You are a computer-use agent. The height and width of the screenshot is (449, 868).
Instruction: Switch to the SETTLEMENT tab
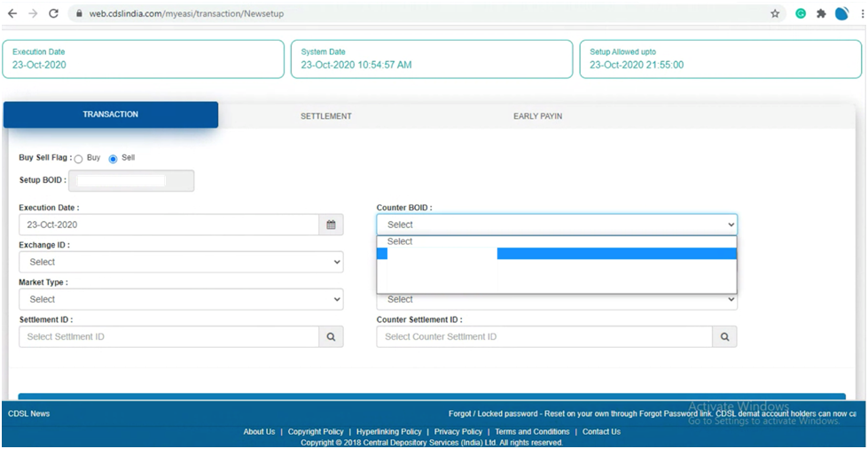[325, 116]
